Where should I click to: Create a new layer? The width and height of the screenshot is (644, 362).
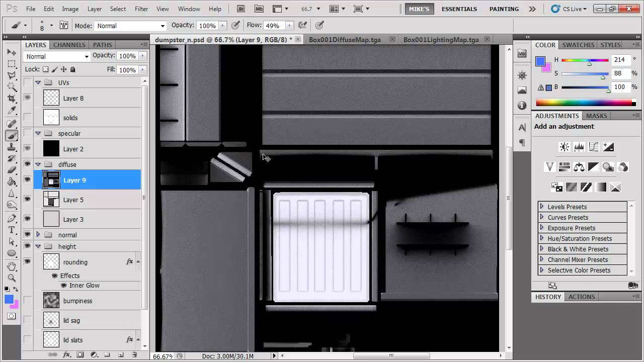coord(121,355)
